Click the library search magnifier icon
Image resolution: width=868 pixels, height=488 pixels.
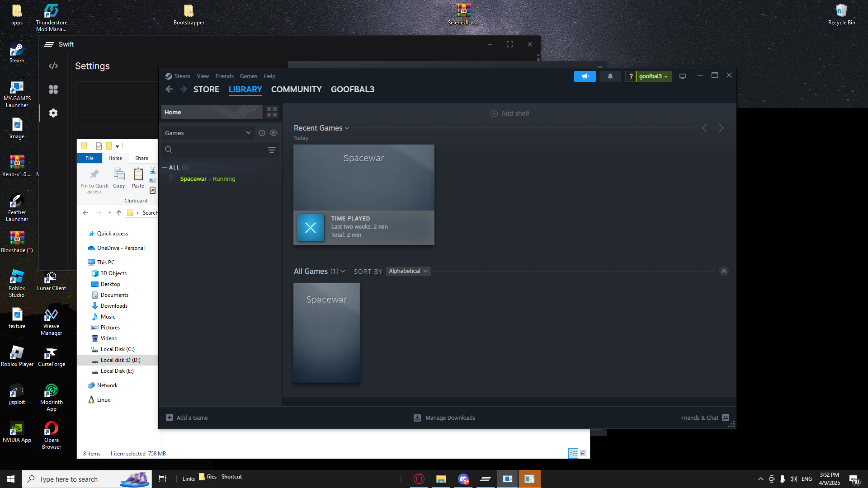tap(169, 150)
